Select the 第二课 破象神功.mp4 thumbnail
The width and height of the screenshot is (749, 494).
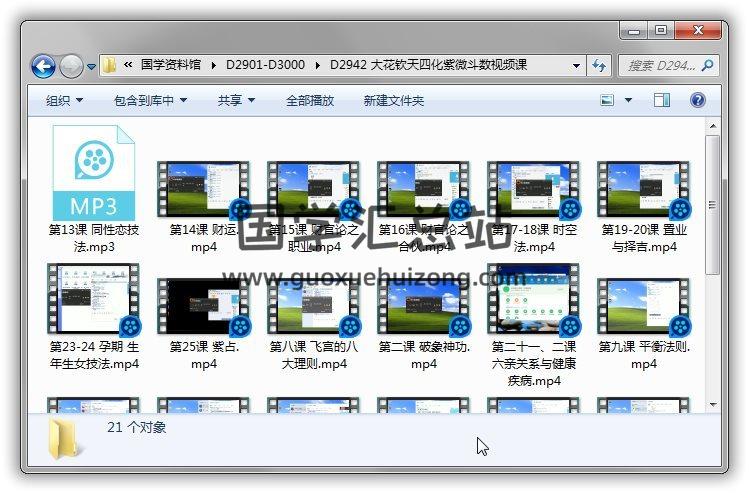pos(424,307)
